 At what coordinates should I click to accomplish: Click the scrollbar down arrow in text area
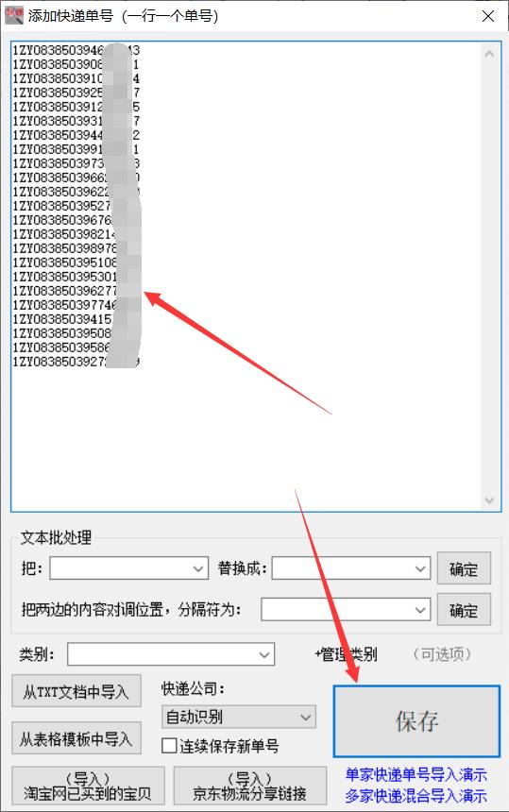point(489,500)
